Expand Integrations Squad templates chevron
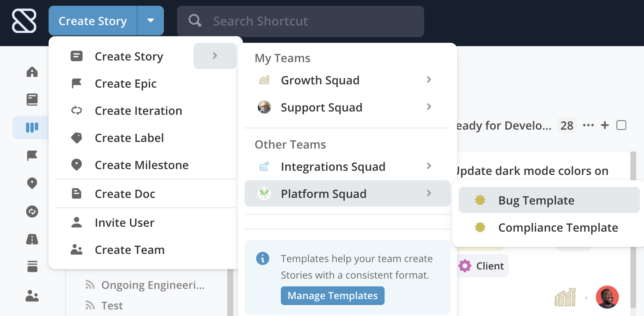The image size is (644, 316). pos(429,166)
